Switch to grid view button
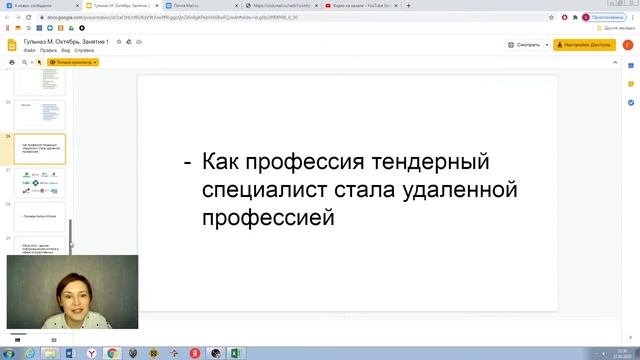This screenshot has height=360, width=640. (54, 340)
